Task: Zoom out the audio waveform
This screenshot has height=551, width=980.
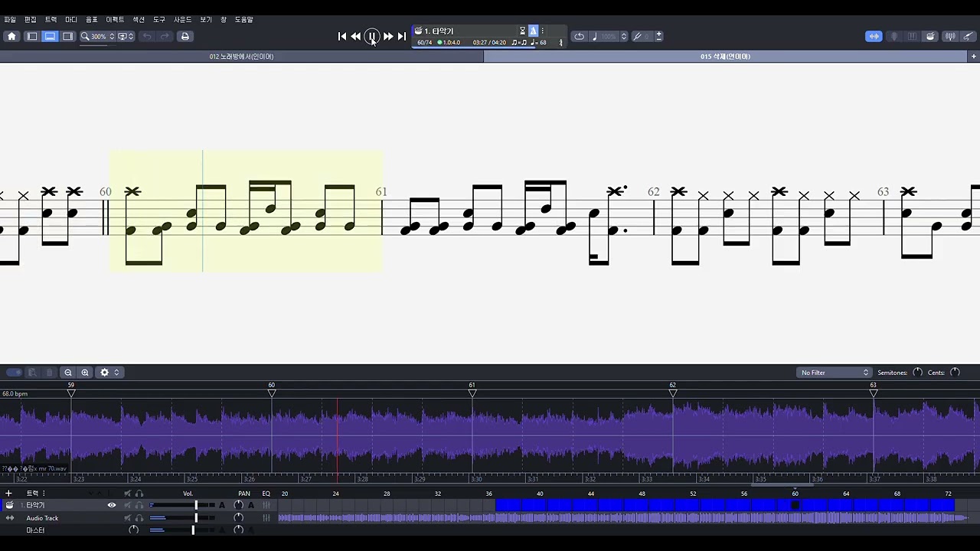Action: [x=68, y=373]
